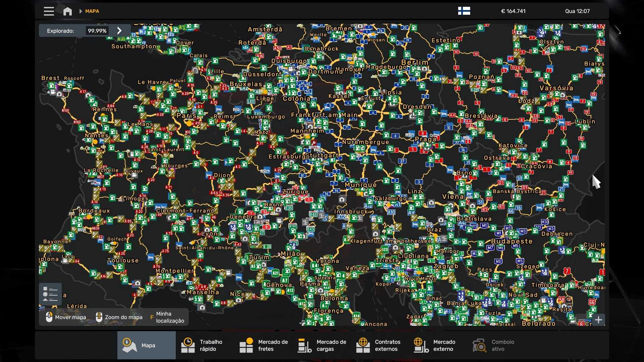644x362 pixels.
Task: Open the map legend list icon
Action: pyautogui.click(x=50, y=294)
